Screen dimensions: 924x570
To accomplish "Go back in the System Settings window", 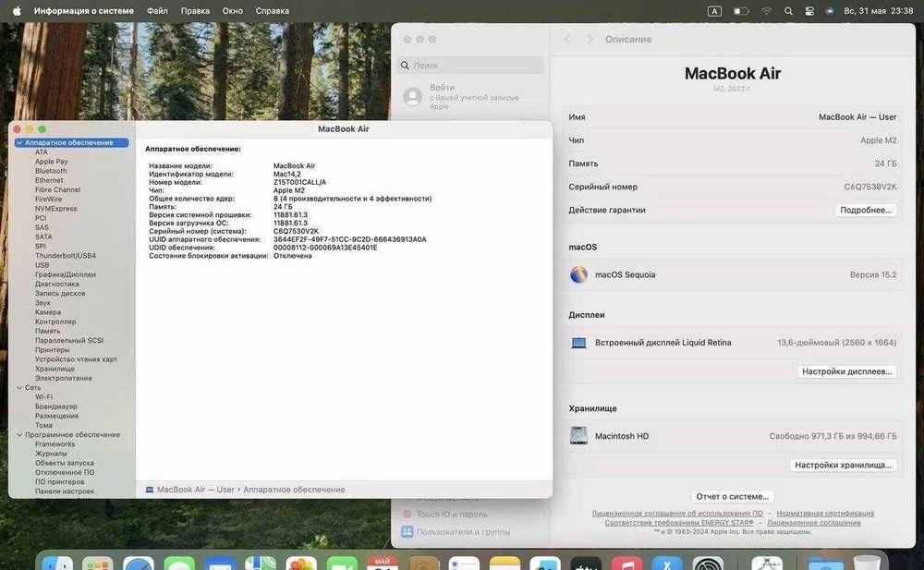I will coord(567,40).
